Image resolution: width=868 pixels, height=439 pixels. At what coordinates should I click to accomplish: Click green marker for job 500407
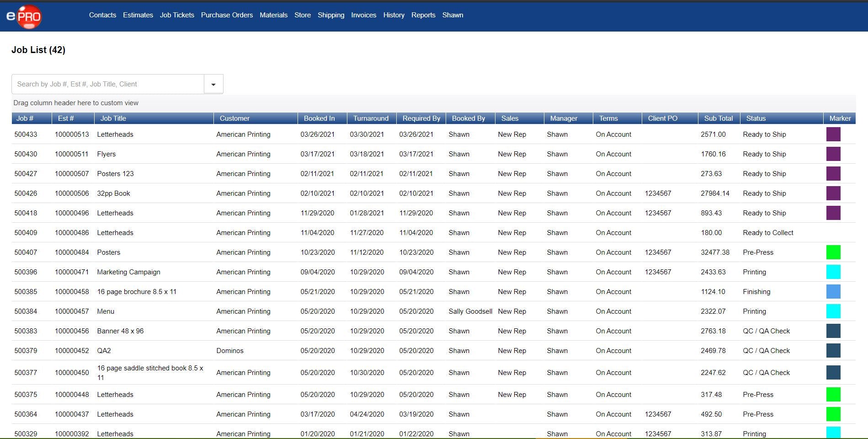tap(833, 252)
